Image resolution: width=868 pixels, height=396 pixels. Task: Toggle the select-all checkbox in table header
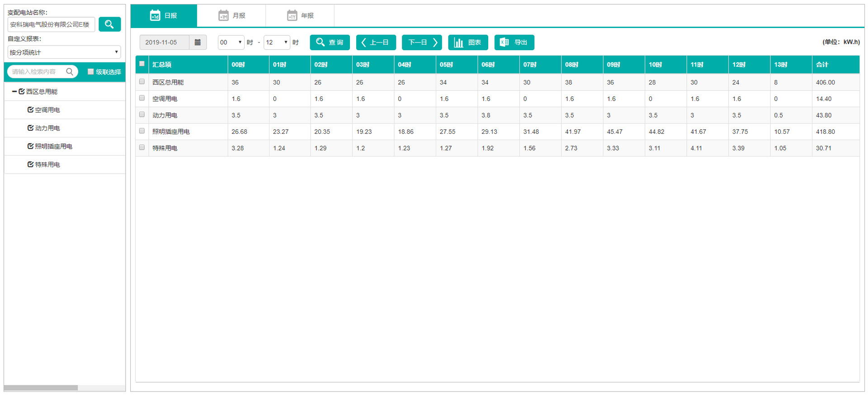(x=142, y=64)
